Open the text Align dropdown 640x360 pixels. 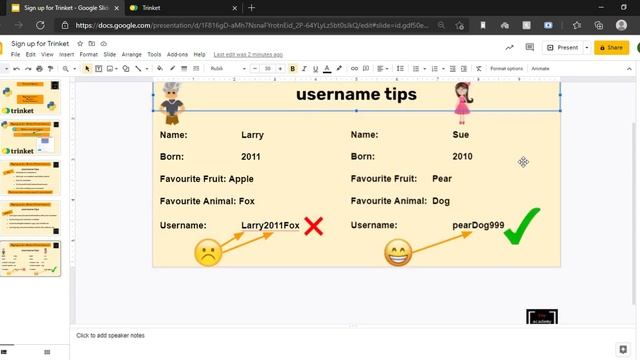[382, 69]
